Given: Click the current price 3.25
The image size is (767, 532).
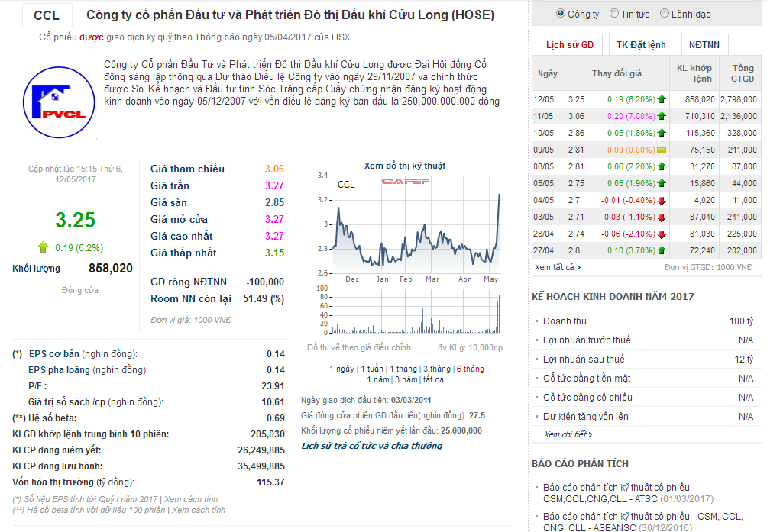Looking at the screenshot, I should point(76,220).
